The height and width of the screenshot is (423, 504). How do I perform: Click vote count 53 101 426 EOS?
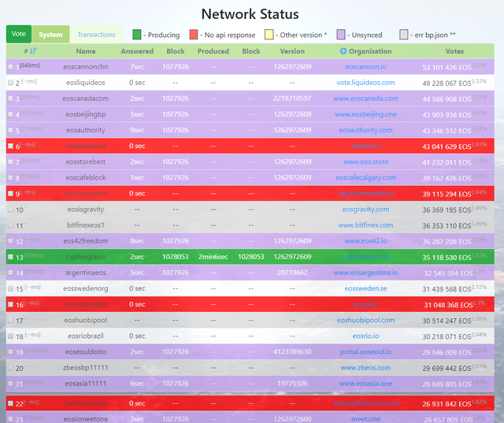pyautogui.click(x=447, y=67)
